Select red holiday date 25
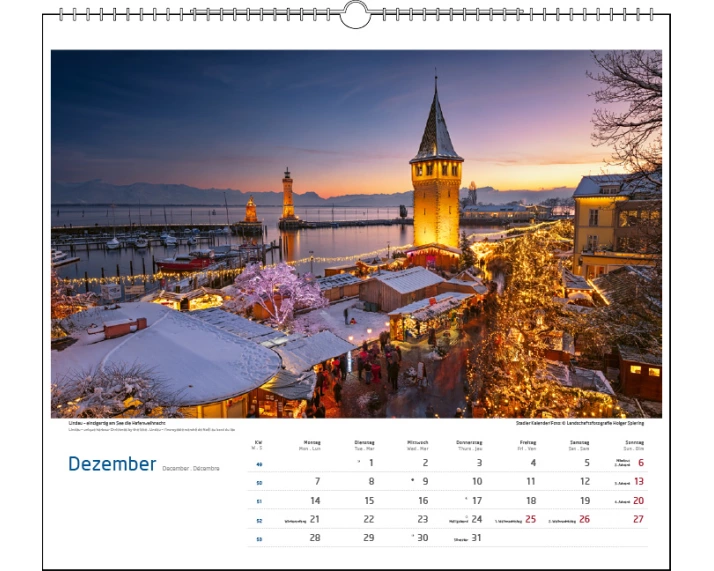 click(x=530, y=519)
